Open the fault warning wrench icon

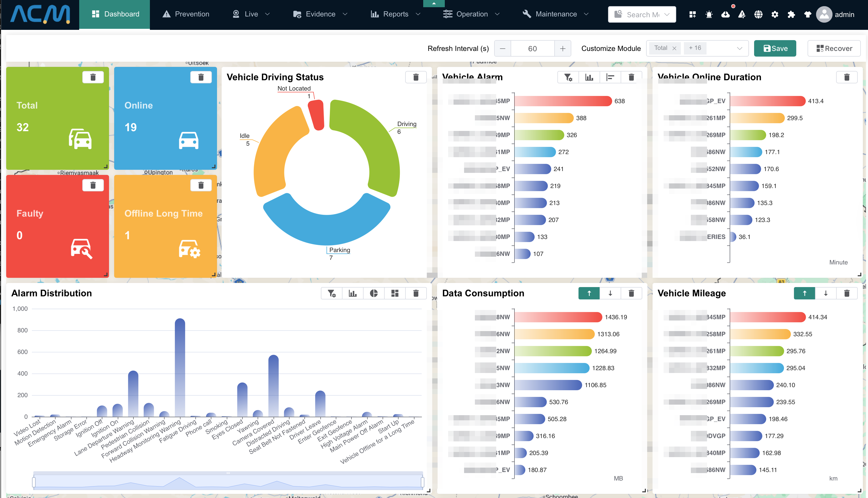(x=742, y=14)
